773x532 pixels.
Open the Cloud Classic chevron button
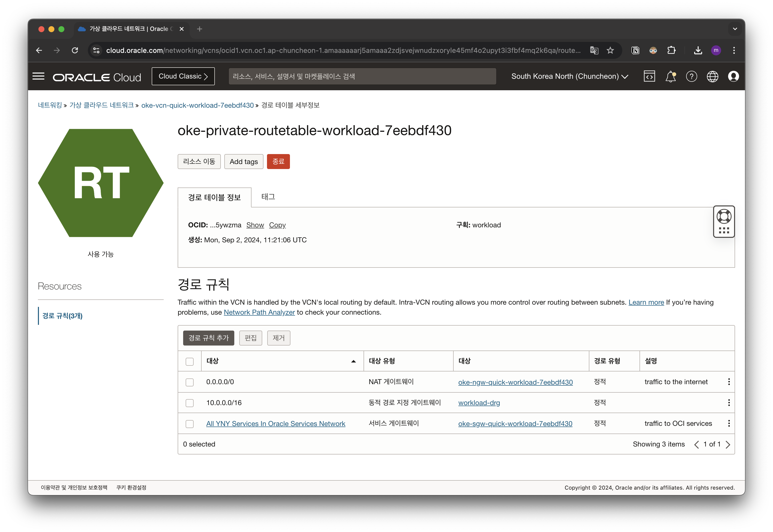[x=183, y=76]
